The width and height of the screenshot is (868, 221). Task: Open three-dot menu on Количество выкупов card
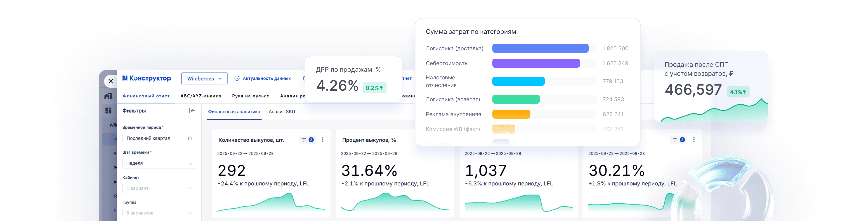pyautogui.click(x=323, y=140)
